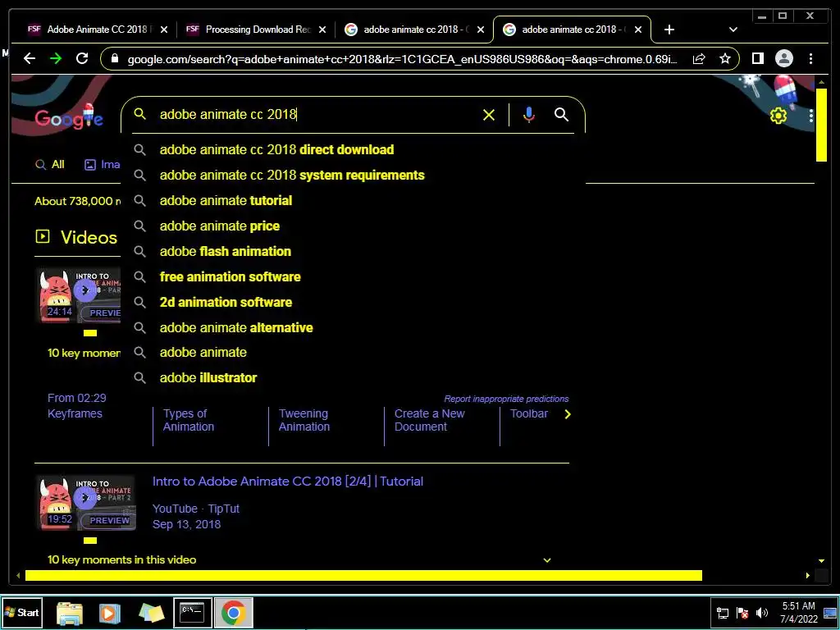
Task: Submit search with magnifier button
Action: 561,114
